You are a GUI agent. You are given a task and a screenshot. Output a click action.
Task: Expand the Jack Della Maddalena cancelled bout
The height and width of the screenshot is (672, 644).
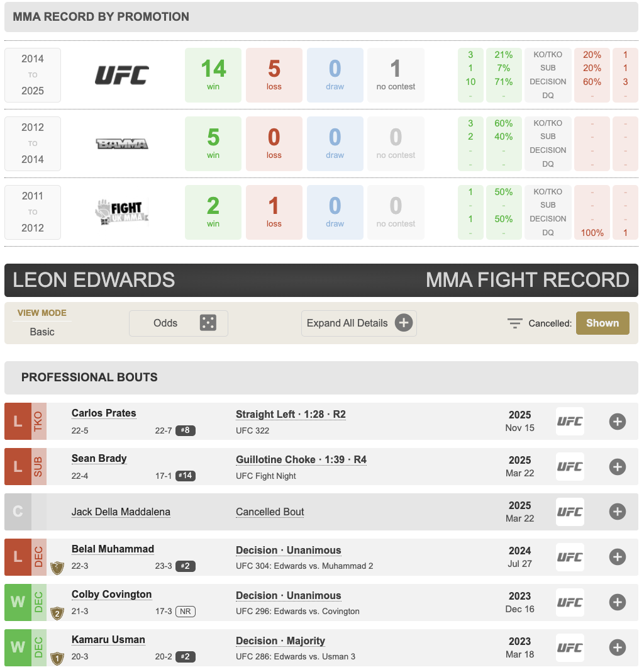617,512
